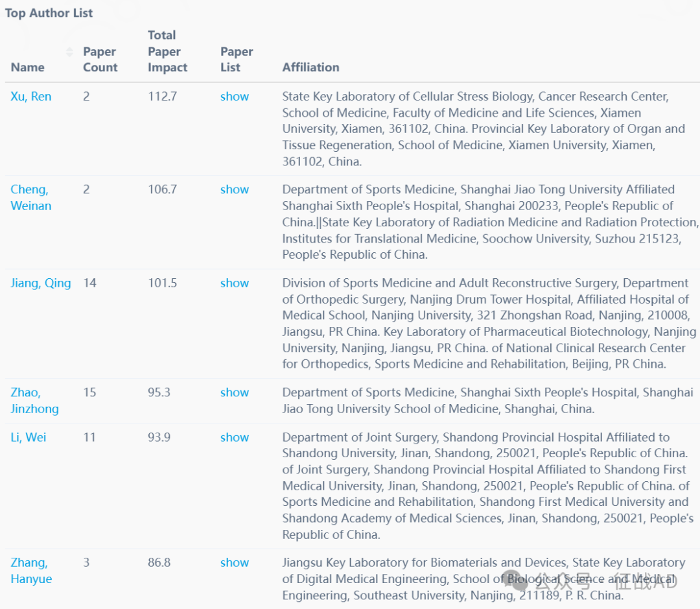Screen dimensions: 700x609
Task: Click Li, Wei's Shandong Provincial Hospital affiliation
Action: (x=487, y=486)
